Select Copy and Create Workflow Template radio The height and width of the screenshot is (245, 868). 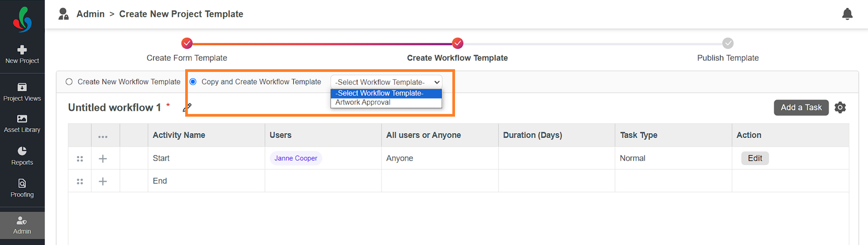click(193, 82)
